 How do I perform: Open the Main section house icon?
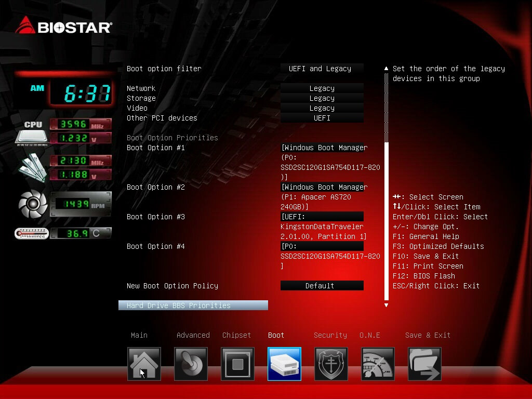tap(144, 364)
